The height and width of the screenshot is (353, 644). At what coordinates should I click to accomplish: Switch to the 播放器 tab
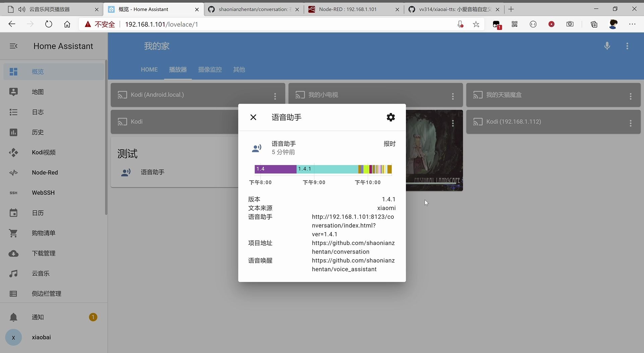pos(178,69)
